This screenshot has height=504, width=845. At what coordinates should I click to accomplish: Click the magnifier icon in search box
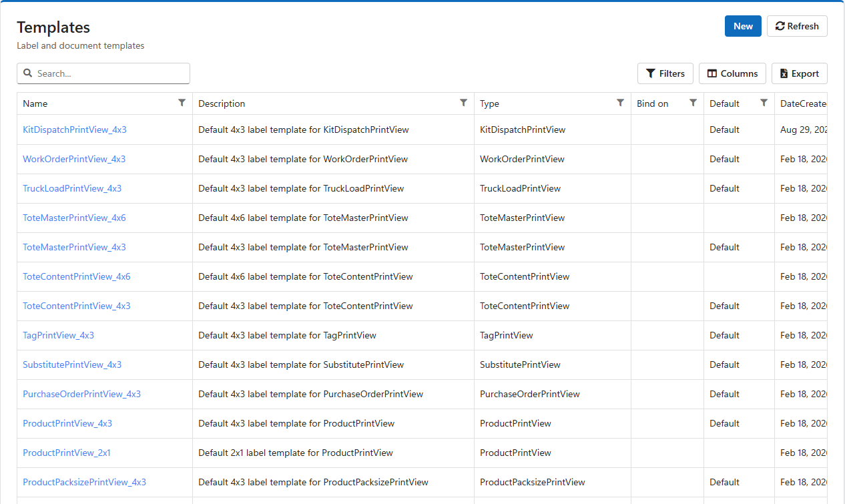pyautogui.click(x=28, y=73)
